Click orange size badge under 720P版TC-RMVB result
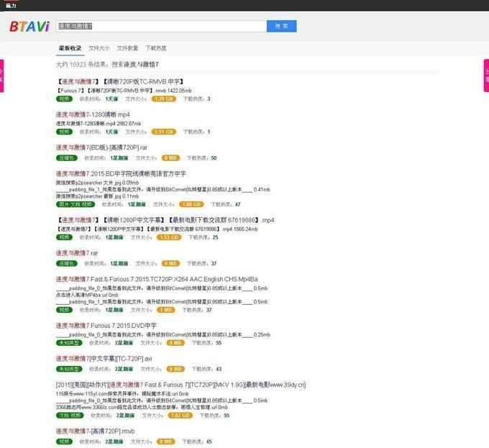The height and width of the screenshot is (448, 489). click(x=164, y=99)
